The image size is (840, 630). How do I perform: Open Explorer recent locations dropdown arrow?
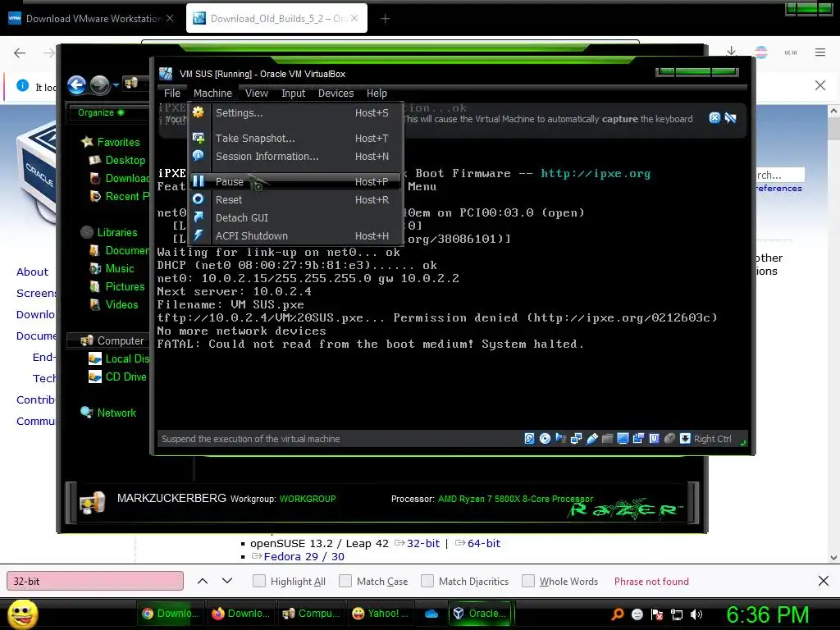click(x=116, y=84)
